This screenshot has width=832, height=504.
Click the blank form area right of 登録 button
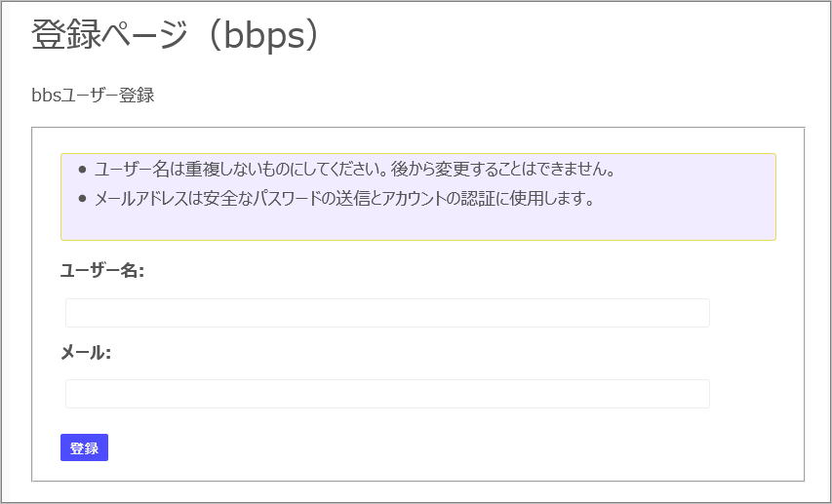tap(439, 448)
